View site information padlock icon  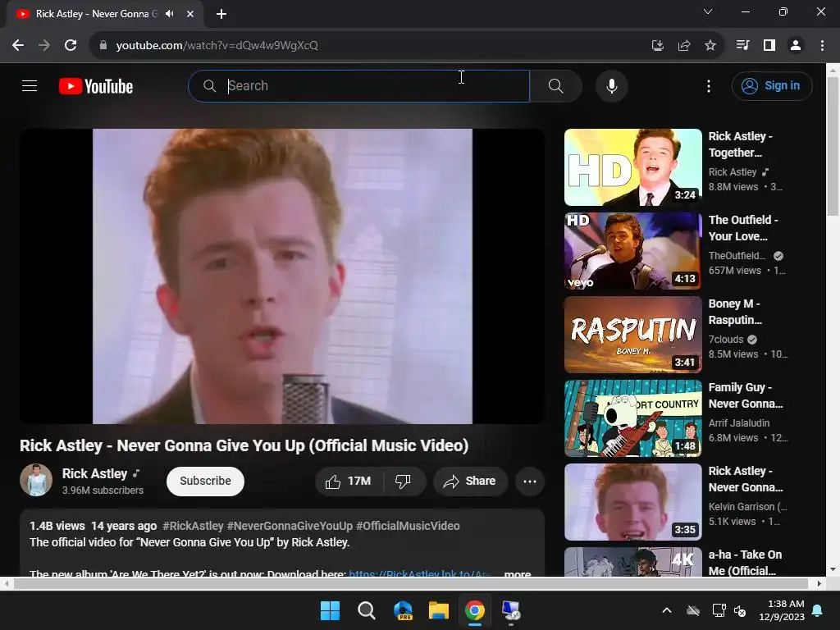103,45
